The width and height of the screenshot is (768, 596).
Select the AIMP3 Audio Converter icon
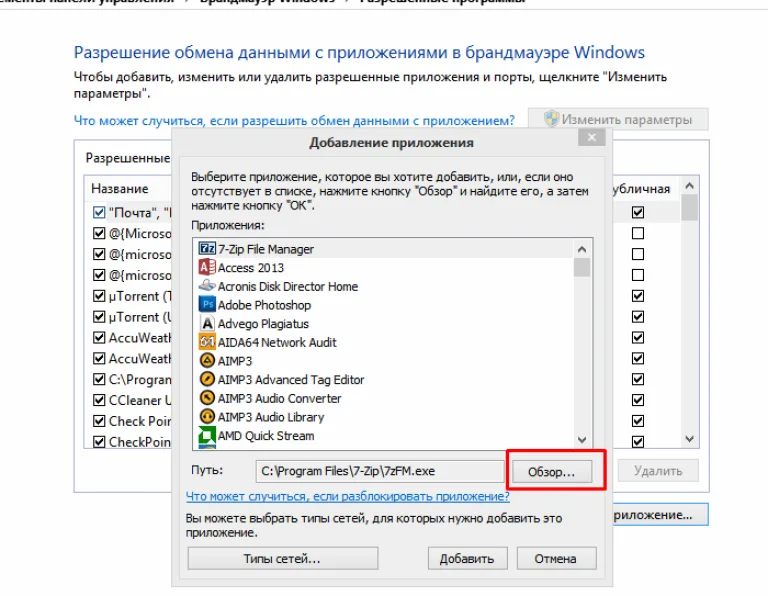click(207, 398)
